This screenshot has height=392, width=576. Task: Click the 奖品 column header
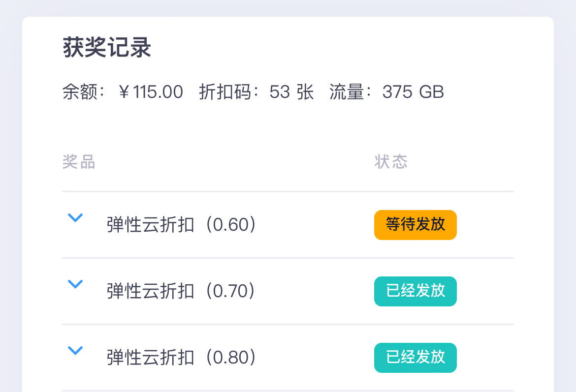tap(79, 162)
